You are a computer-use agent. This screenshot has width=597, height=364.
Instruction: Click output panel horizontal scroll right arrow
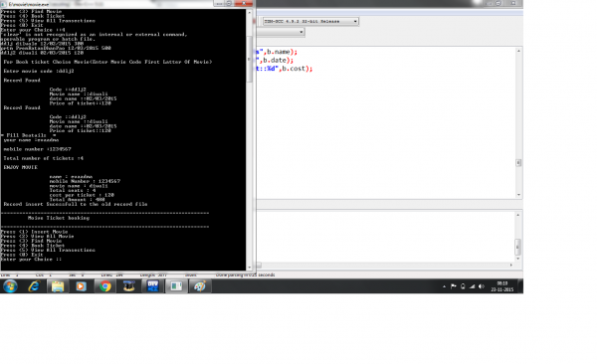pos(511,265)
